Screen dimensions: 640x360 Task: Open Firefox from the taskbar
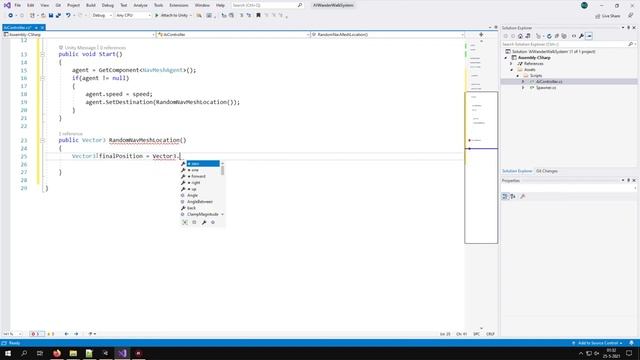(57, 353)
